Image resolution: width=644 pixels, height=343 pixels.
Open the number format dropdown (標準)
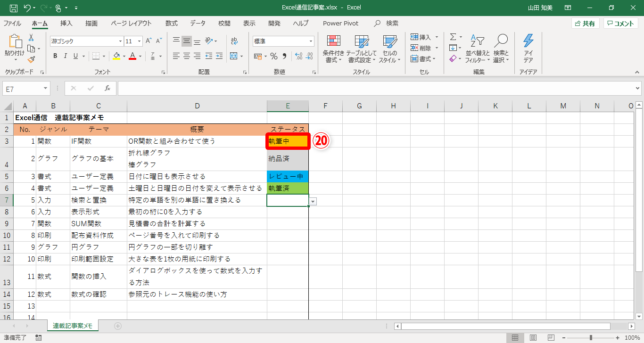[x=311, y=41]
